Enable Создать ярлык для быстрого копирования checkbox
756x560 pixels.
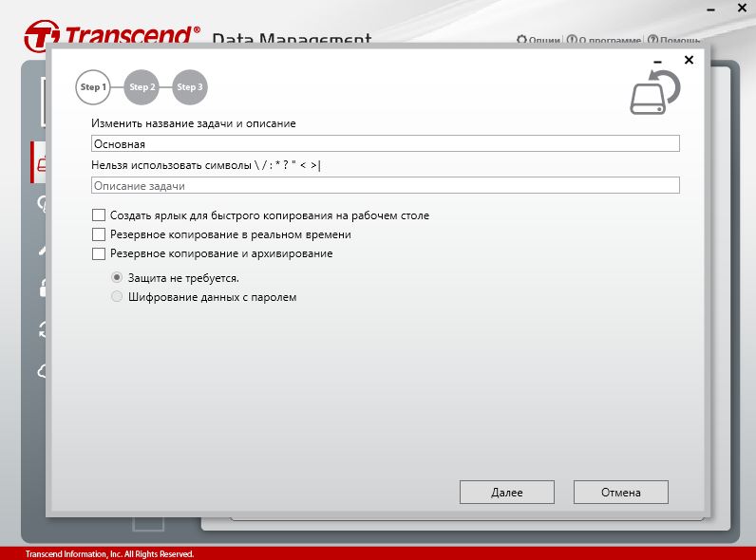pos(99,215)
